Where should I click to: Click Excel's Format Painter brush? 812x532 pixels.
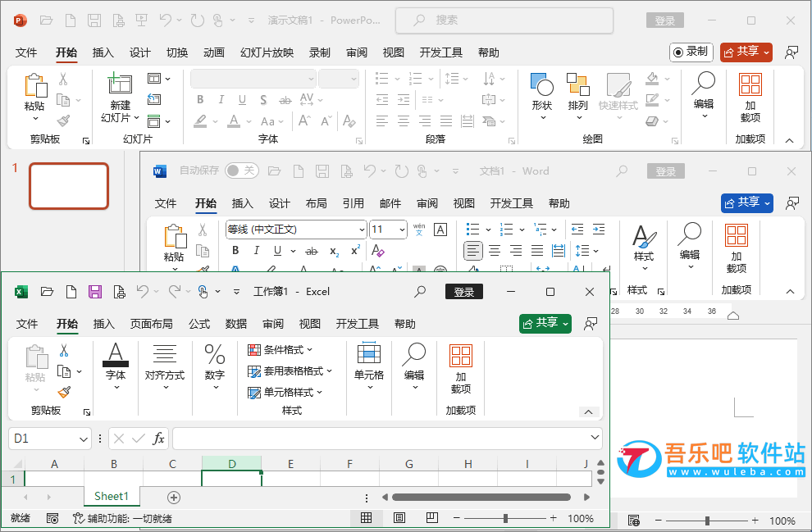click(64, 393)
